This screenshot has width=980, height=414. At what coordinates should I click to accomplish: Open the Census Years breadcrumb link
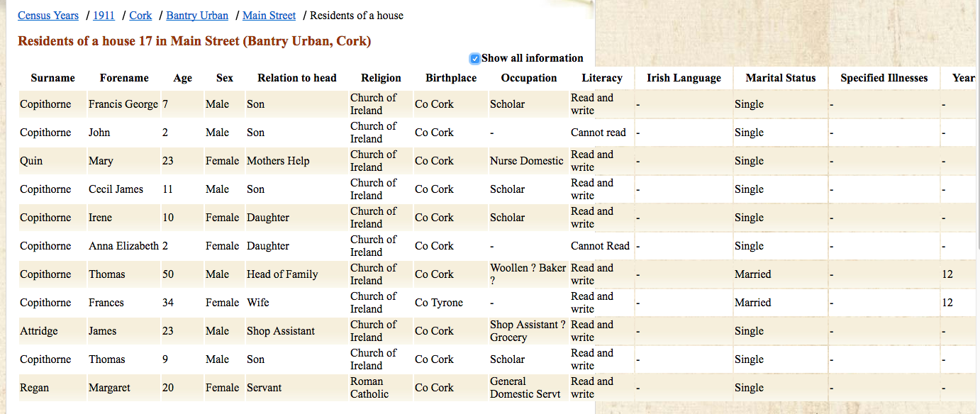click(x=48, y=16)
